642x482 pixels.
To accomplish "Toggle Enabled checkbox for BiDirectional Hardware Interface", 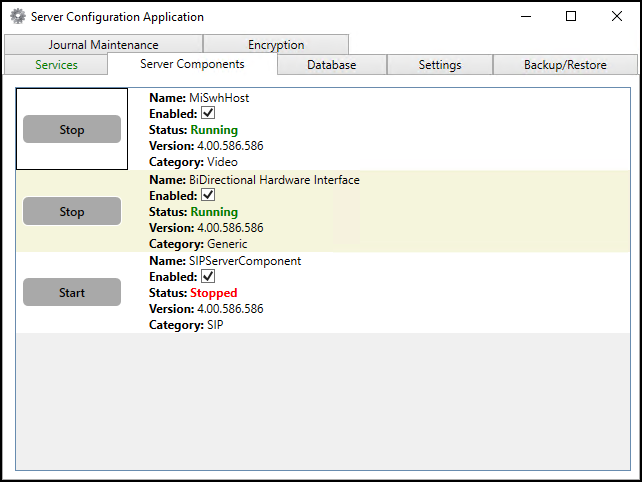I will click(x=208, y=196).
